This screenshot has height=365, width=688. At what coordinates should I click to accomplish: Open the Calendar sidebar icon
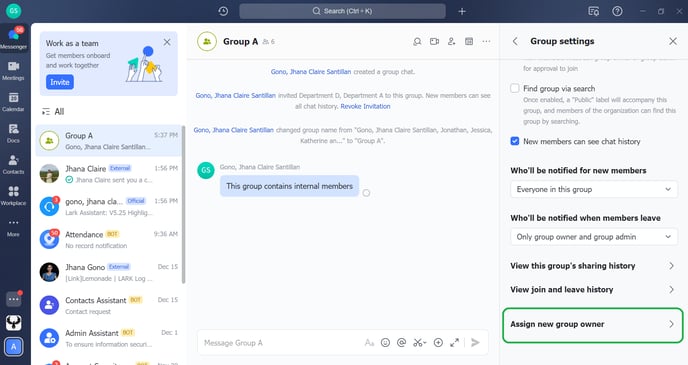pyautogui.click(x=13, y=102)
